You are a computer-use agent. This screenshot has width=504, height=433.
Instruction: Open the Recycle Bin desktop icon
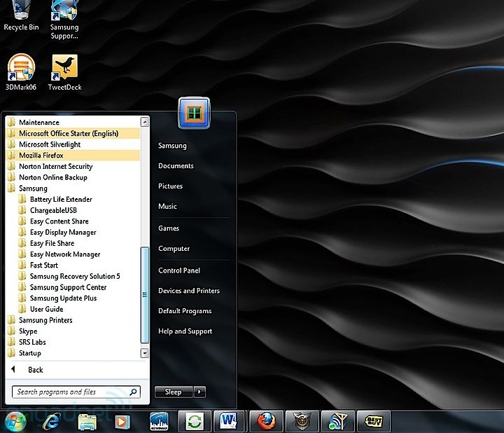(x=21, y=15)
